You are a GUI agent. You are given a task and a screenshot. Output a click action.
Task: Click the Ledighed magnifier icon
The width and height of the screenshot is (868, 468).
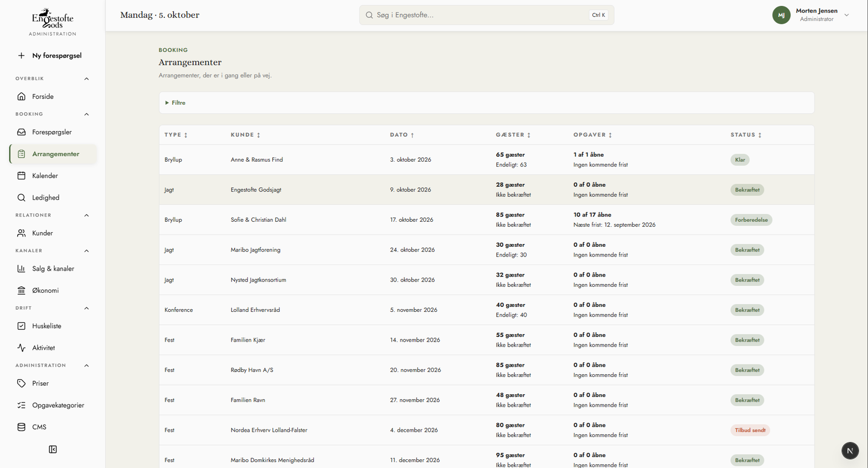click(21, 197)
